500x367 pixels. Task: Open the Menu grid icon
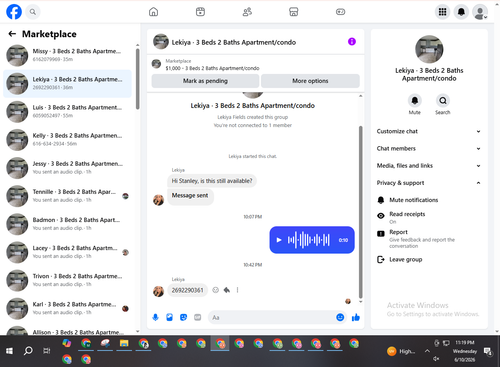point(442,12)
